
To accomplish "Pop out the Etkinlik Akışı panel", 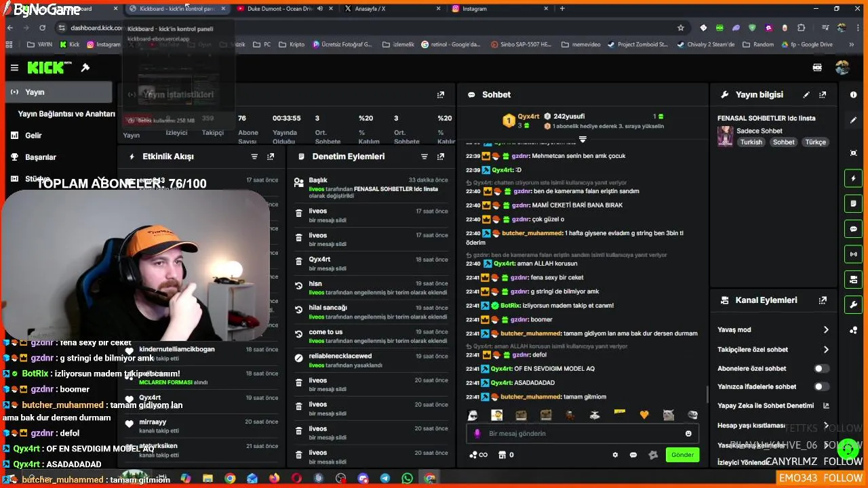I will pyautogui.click(x=271, y=157).
